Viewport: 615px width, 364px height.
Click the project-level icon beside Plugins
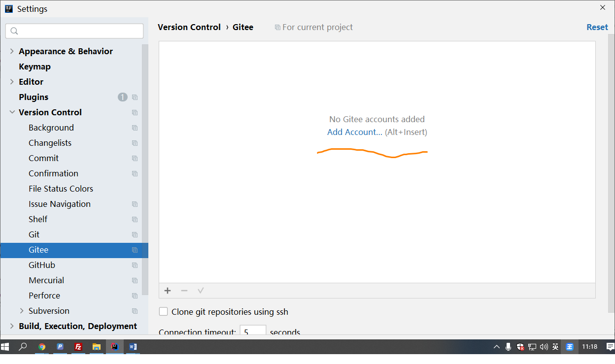pos(135,98)
